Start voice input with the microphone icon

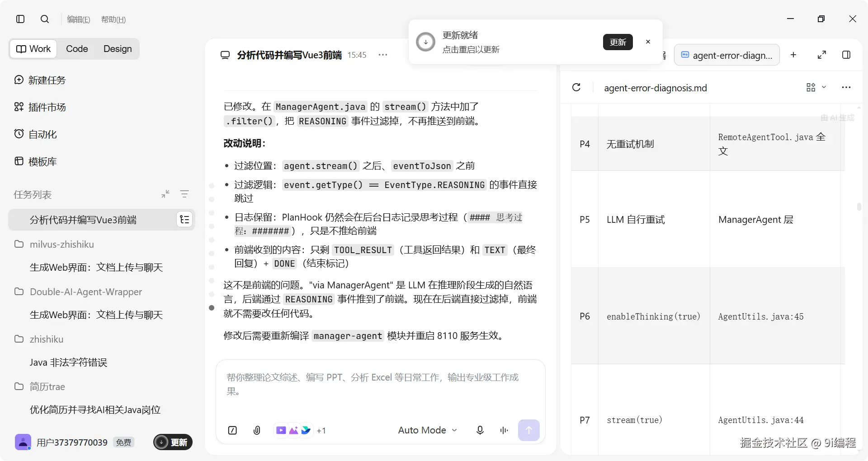pyautogui.click(x=480, y=430)
